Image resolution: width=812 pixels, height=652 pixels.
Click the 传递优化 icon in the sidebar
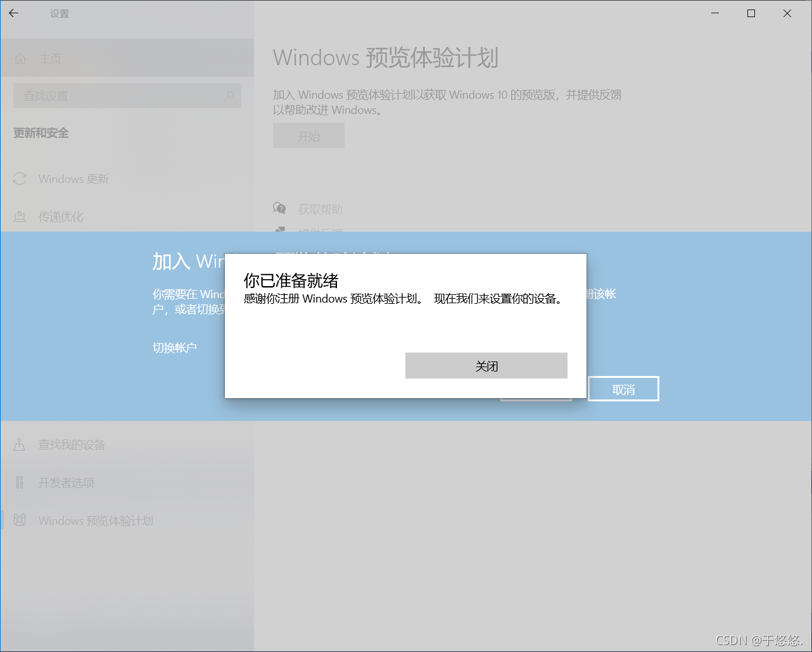coord(20,216)
